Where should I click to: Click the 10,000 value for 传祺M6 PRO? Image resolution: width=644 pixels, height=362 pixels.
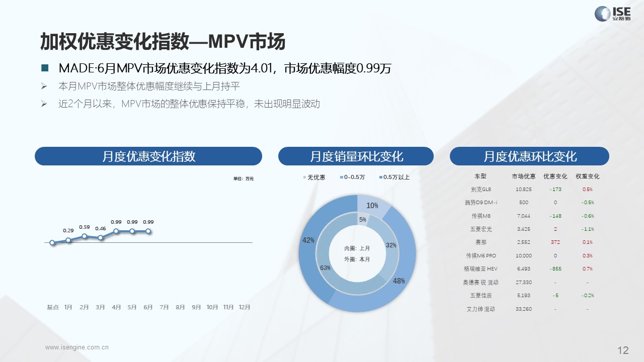click(x=524, y=255)
